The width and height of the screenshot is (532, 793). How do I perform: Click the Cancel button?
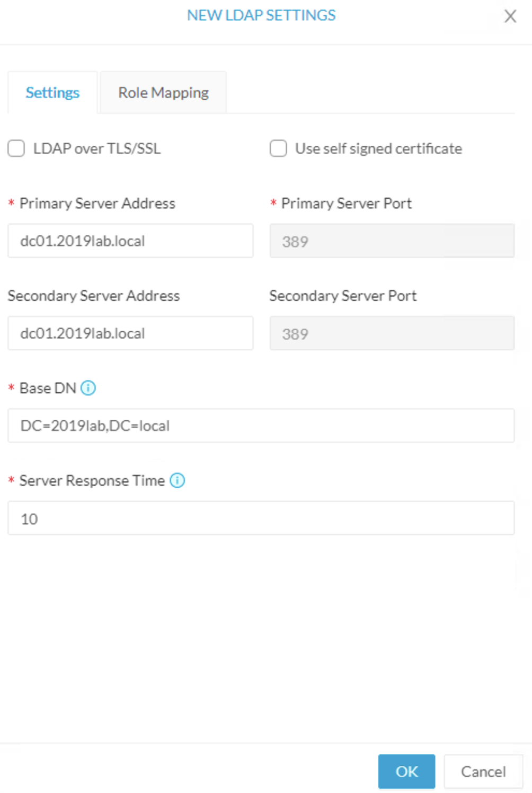483,771
